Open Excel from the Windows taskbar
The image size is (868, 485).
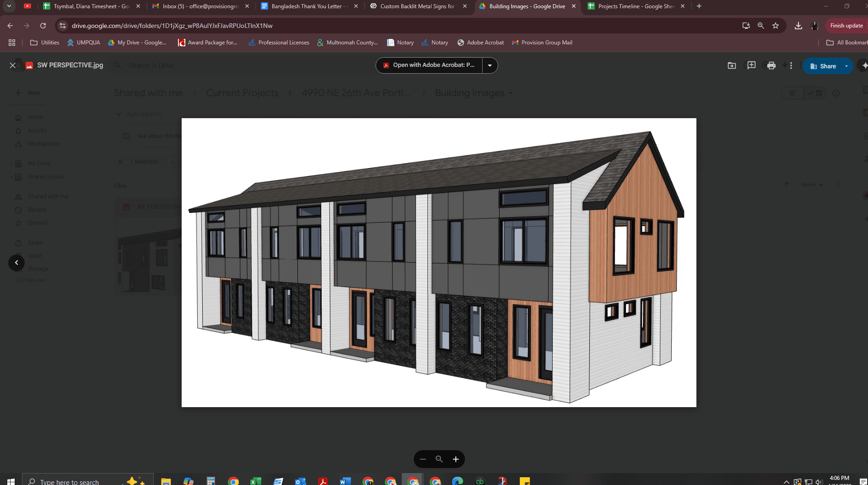255,481
